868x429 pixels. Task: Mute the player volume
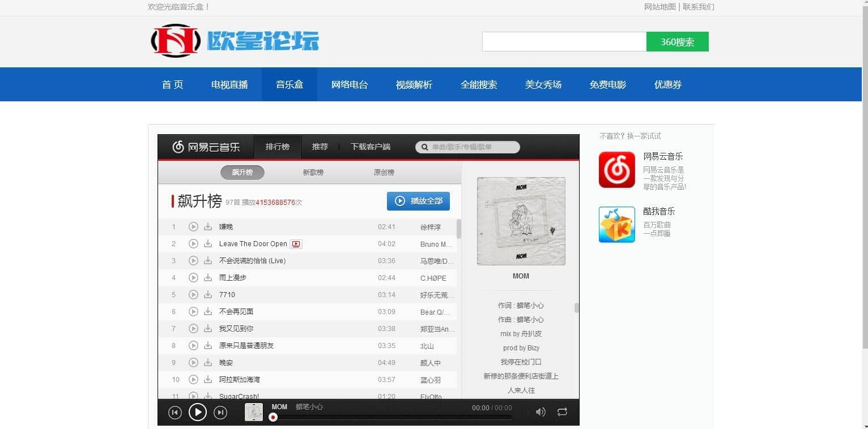541,413
